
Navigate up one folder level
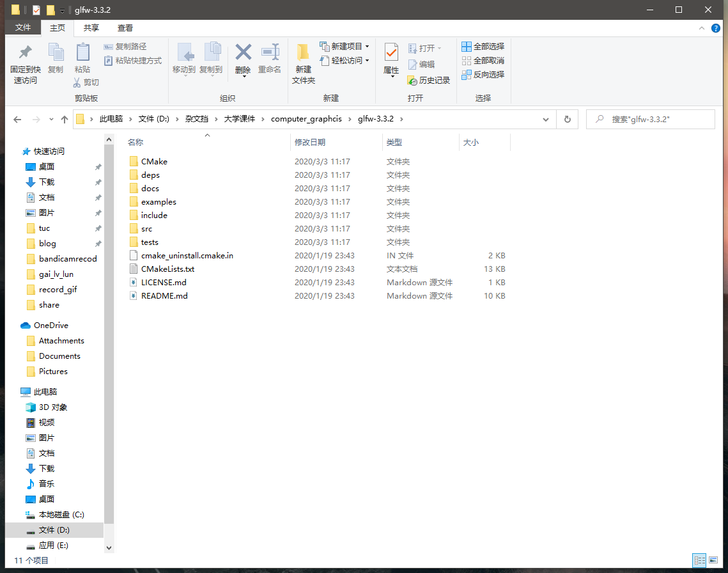coord(66,119)
